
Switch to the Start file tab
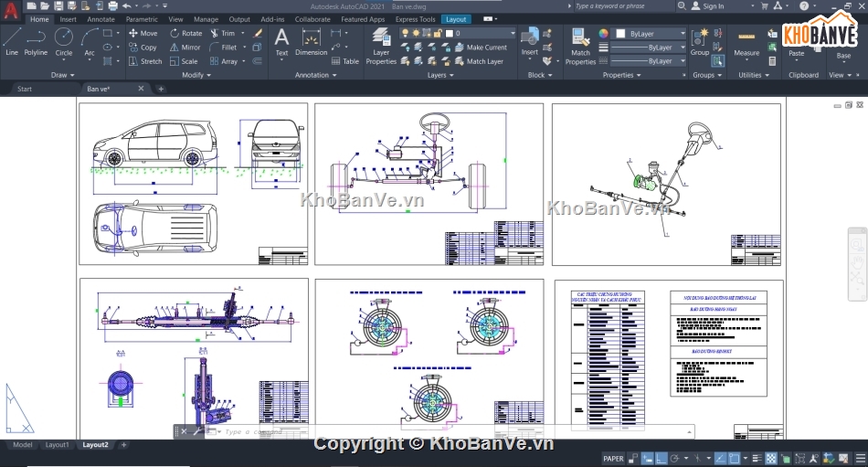(25, 89)
